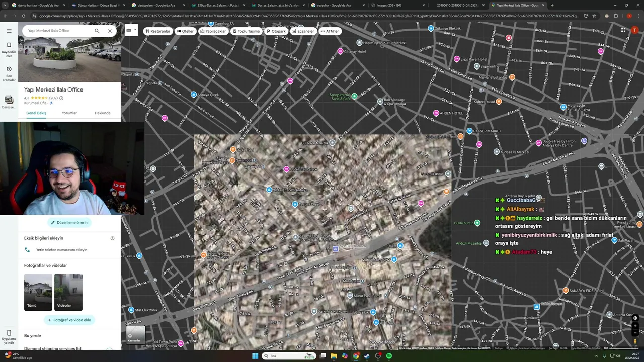Filter map by Restoranlar

coord(157,31)
